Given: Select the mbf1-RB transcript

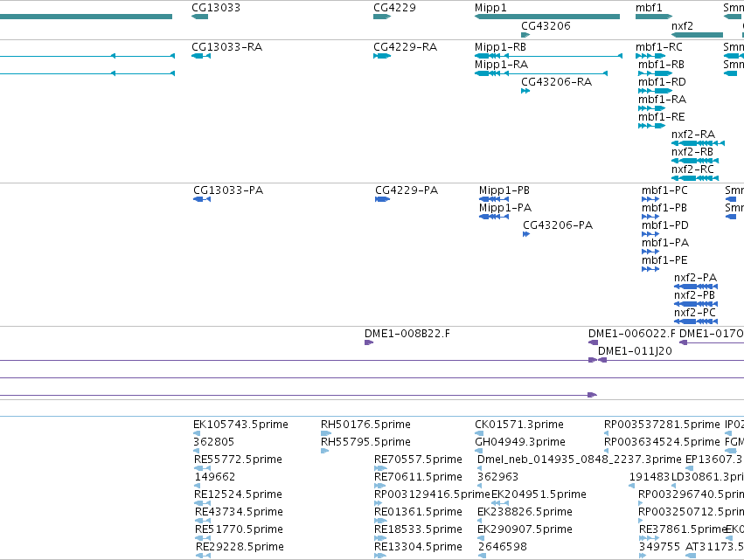Looking at the screenshot, I should point(656,73).
